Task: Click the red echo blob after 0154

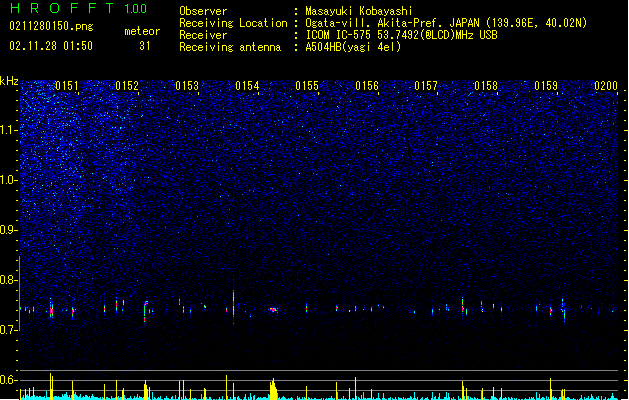Action: click(273, 310)
